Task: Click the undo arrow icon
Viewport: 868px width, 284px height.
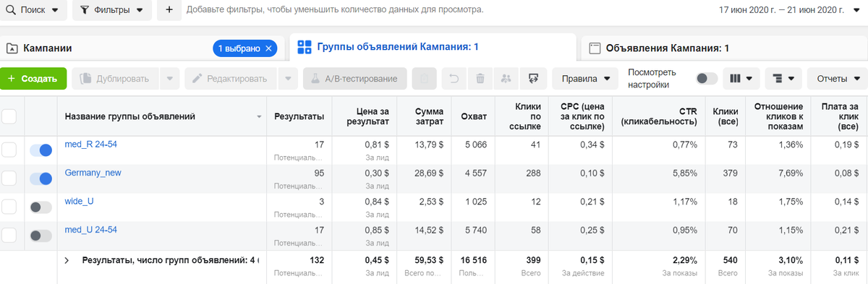Action: pos(454,78)
